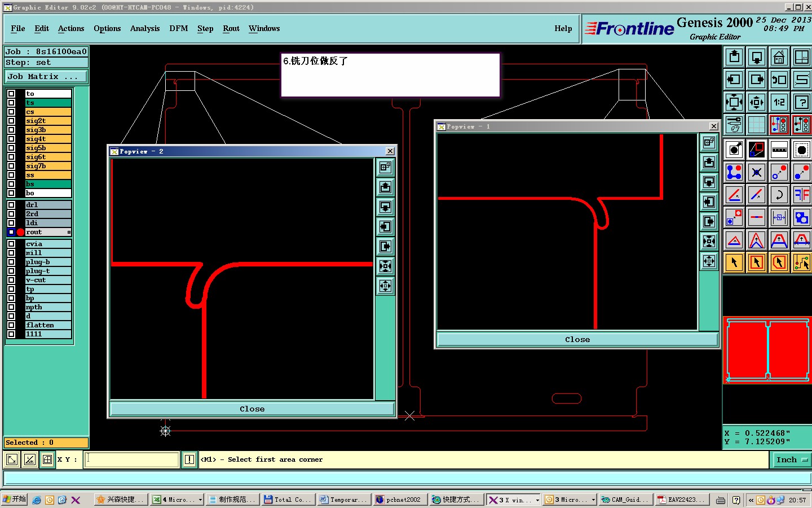Toggle the checkbox for layer to

[11, 94]
